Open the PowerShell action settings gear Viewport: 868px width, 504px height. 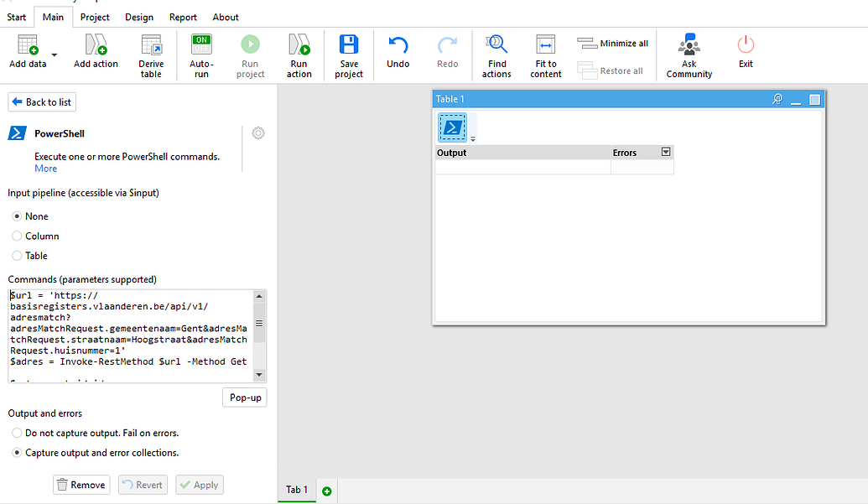pyautogui.click(x=258, y=132)
